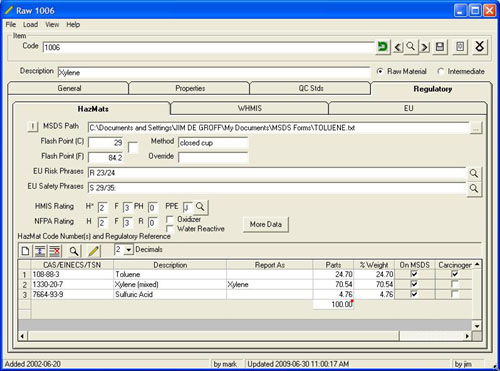Click the table scrollbar up arrow
Screen dimensions: 500x371
[x=477, y=264]
